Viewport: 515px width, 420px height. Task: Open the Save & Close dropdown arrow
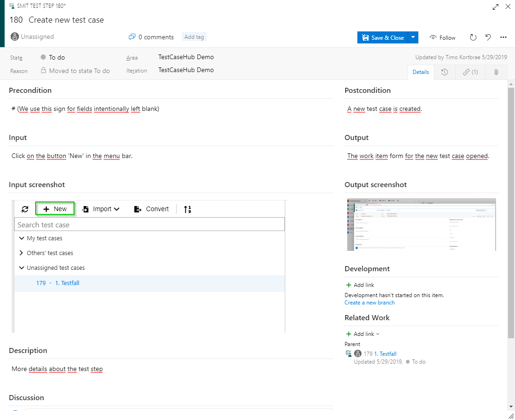click(x=413, y=37)
